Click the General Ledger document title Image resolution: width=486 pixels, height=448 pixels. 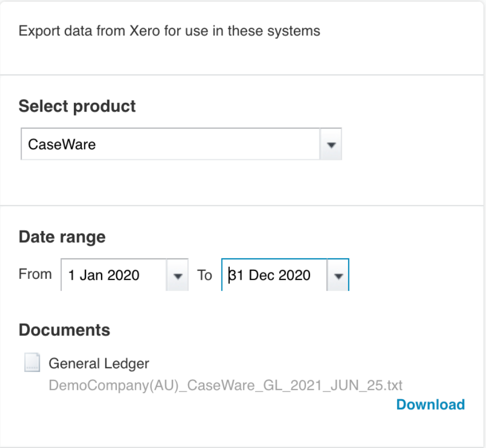(x=99, y=363)
